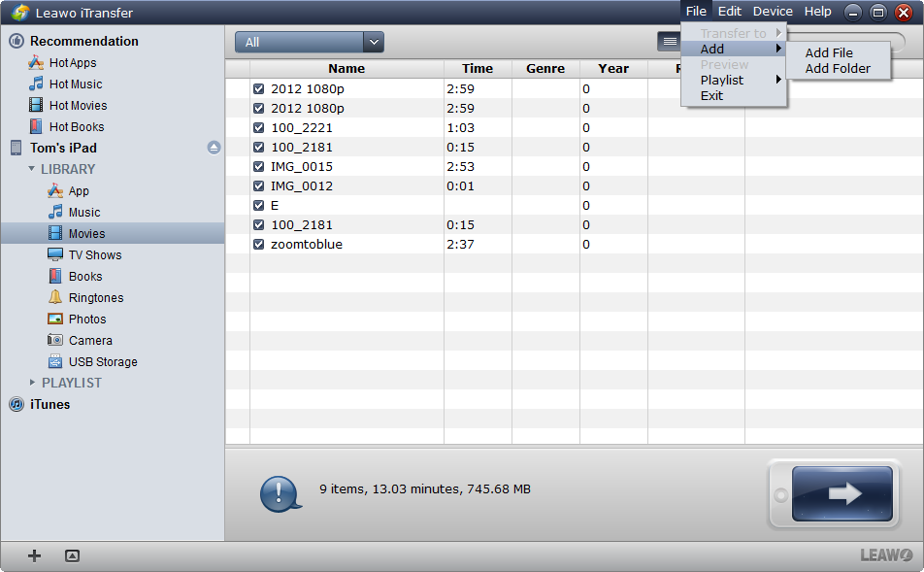The image size is (924, 572).
Task: Open Hot Apps icon in sidebar
Action: (36, 62)
